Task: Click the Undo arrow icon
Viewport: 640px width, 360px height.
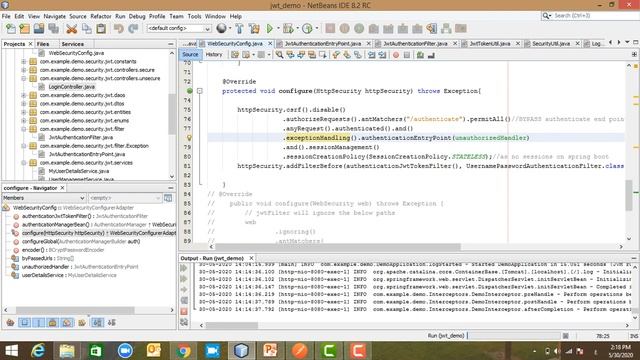Action: [x=118, y=29]
